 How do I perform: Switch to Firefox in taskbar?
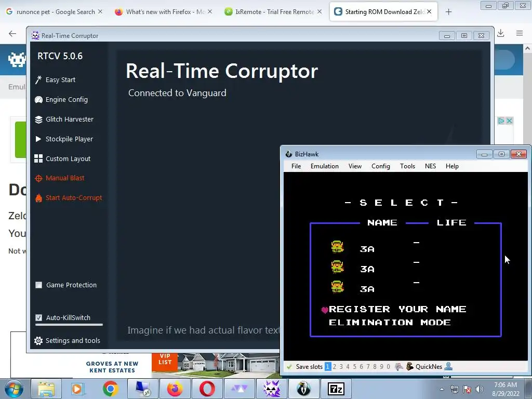175,389
